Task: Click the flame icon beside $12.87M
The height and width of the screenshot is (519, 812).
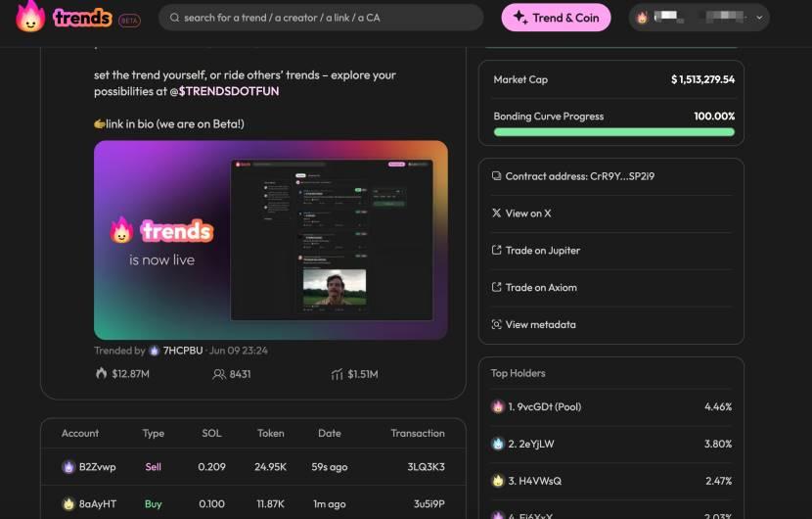Action: 101,374
